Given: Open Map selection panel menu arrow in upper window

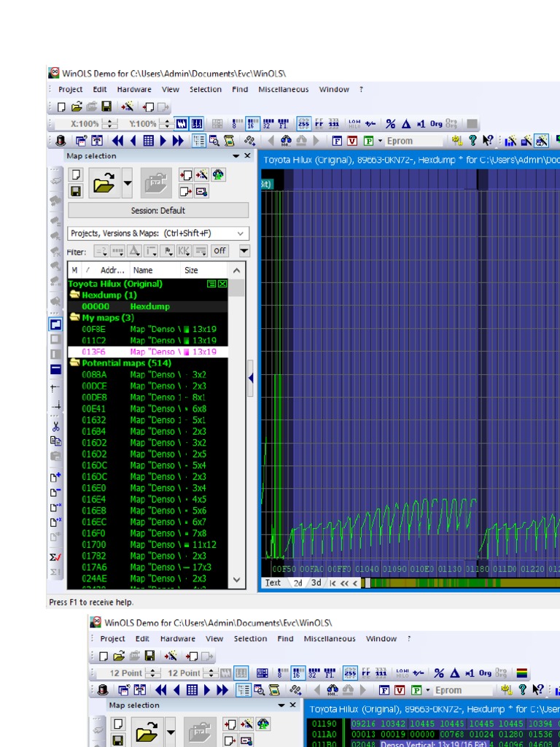Looking at the screenshot, I should pos(236,156).
